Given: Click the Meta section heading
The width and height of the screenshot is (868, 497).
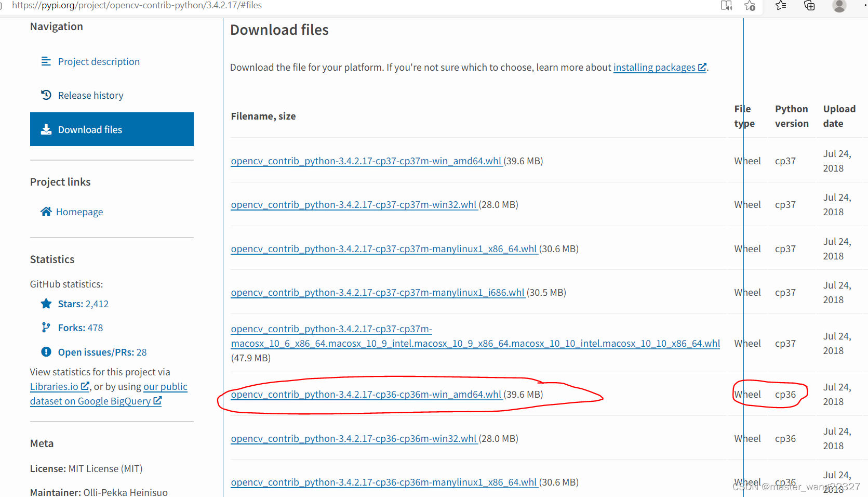Looking at the screenshot, I should [x=42, y=443].
